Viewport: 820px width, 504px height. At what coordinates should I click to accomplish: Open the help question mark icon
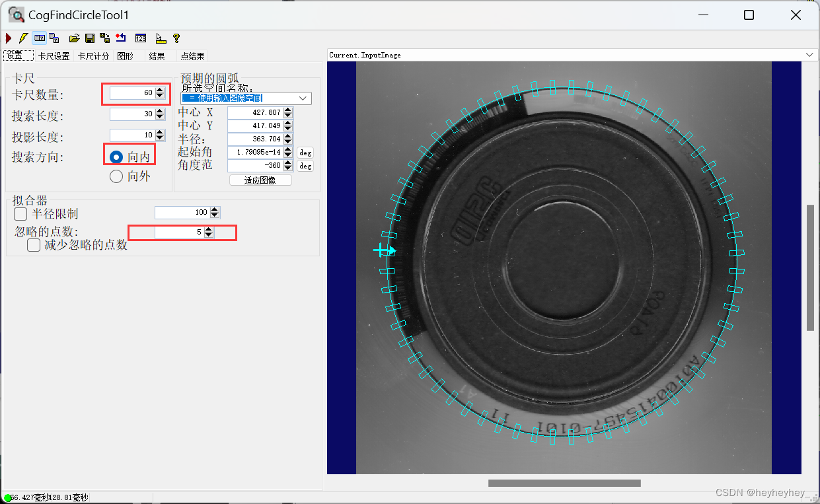176,38
